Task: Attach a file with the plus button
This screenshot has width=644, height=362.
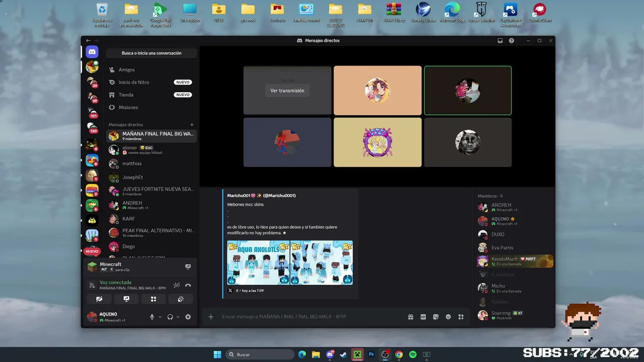Action: 211,317
